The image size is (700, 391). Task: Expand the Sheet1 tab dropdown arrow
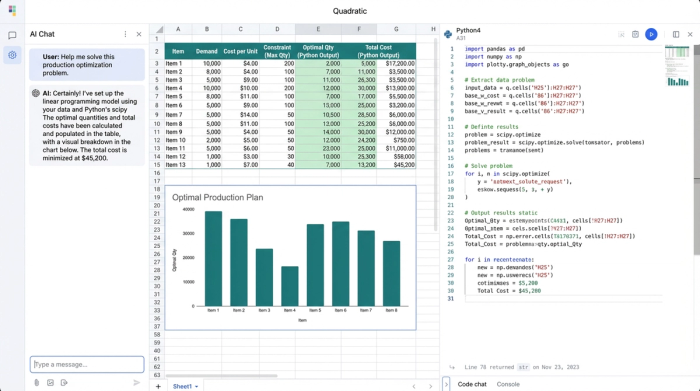coord(196,387)
